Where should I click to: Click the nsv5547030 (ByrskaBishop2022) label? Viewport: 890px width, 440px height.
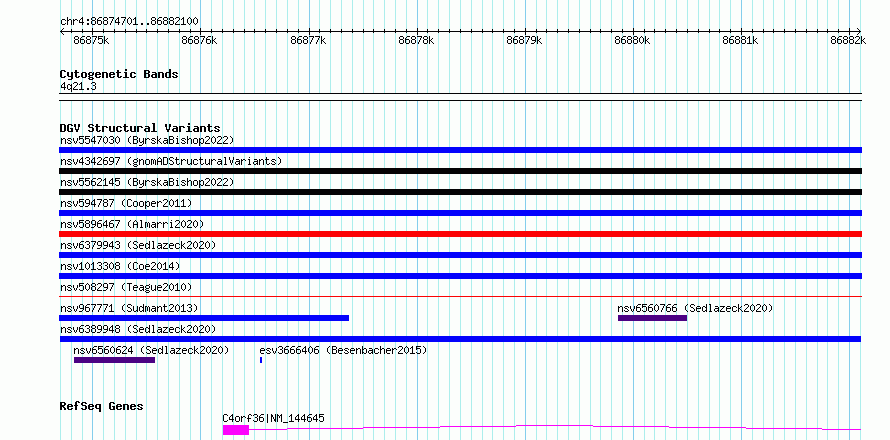pos(147,140)
